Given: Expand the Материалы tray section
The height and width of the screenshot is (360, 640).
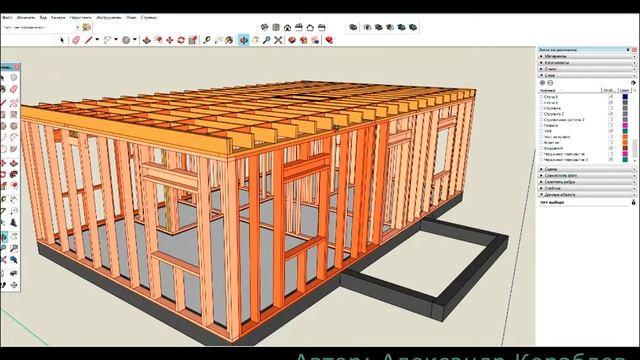Looking at the screenshot, I should click(586, 56).
